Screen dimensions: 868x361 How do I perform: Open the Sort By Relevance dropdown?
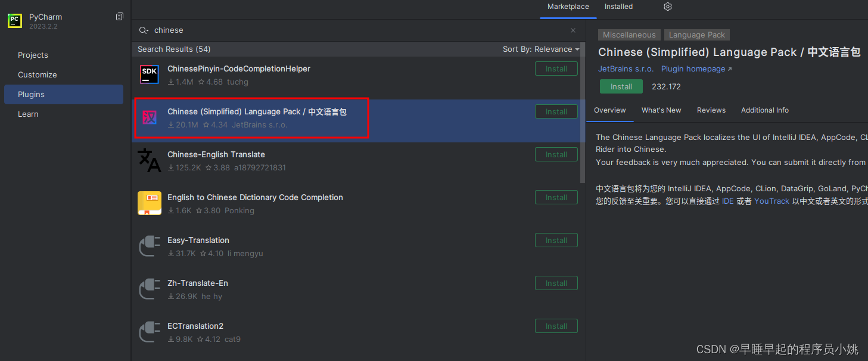point(541,49)
